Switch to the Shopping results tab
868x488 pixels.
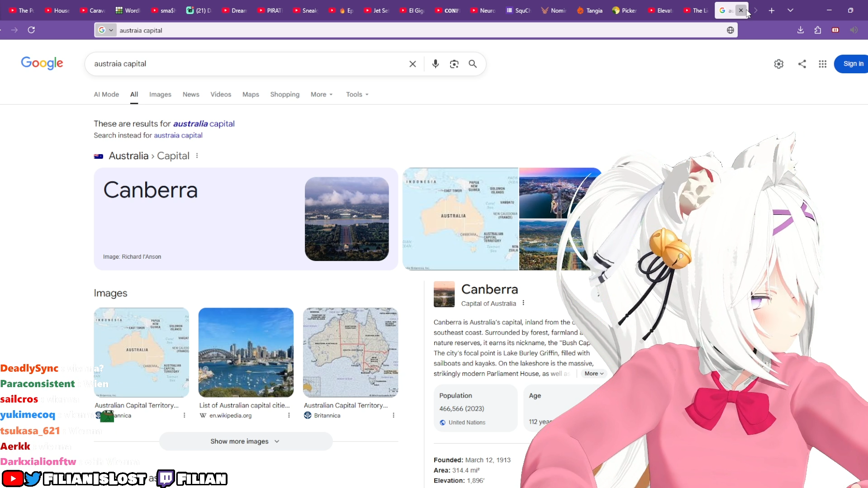pyautogui.click(x=285, y=95)
